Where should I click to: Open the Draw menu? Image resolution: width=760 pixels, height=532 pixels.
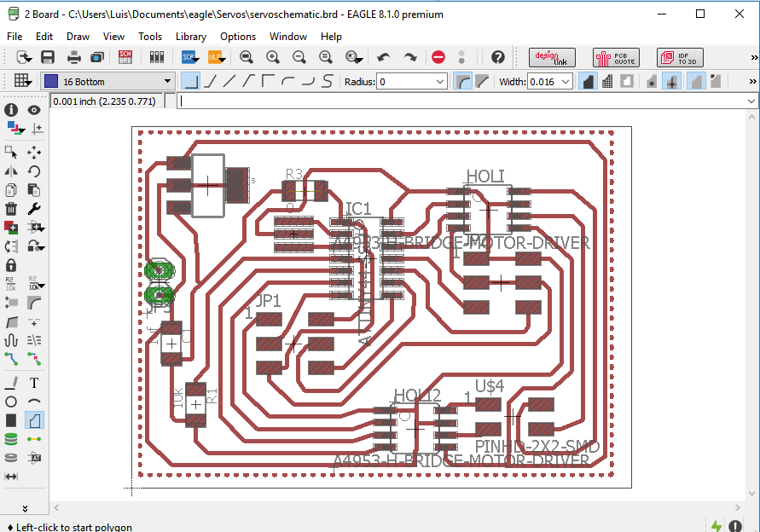[x=78, y=37]
